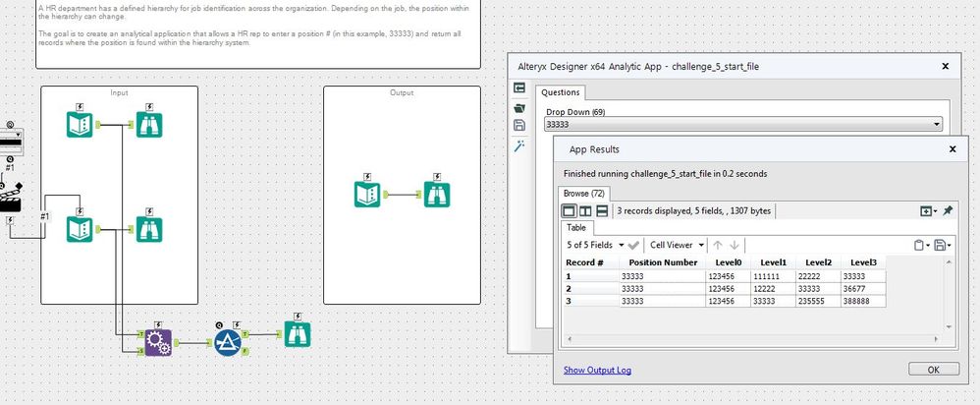Image resolution: width=980 pixels, height=405 pixels.
Task: Switch to single pane view layout
Action: pyautogui.click(x=569, y=211)
